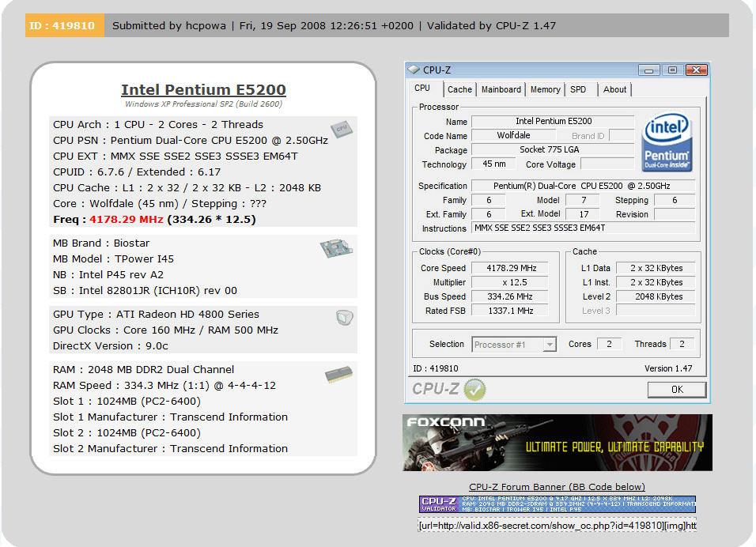Click the GPU icon beside GPU Type

coord(344,318)
